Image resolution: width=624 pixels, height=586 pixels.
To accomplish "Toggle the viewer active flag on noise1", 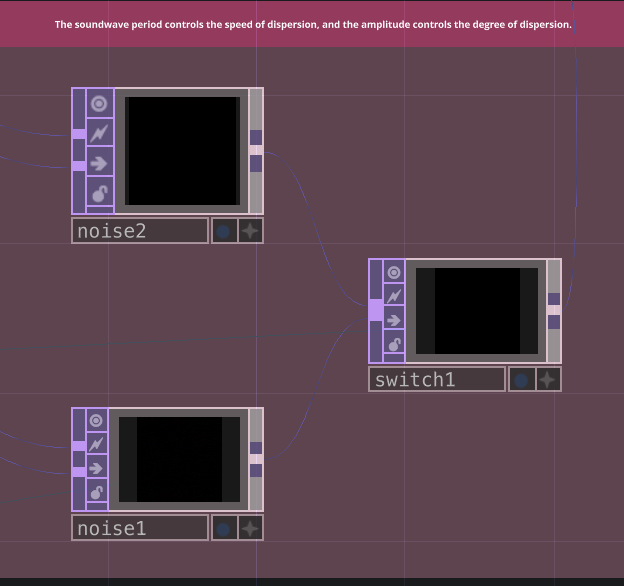I will coord(96,420).
